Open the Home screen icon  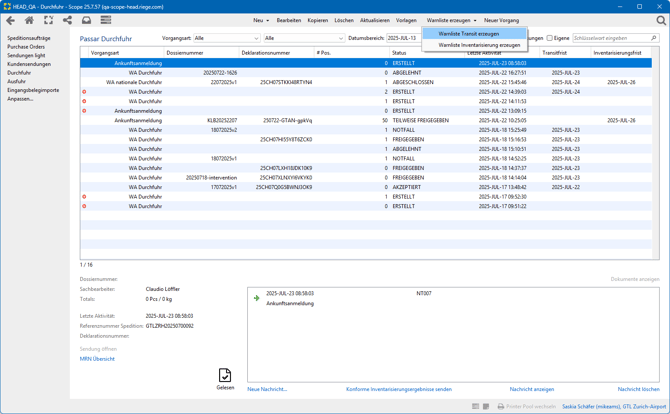click(x=29, y=20)
